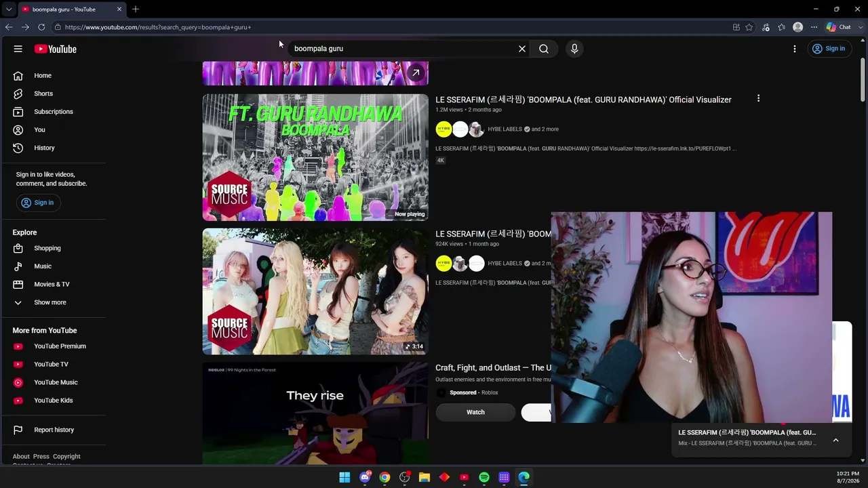
Task: Click the browser address bar URL
Action: [158, 27]
